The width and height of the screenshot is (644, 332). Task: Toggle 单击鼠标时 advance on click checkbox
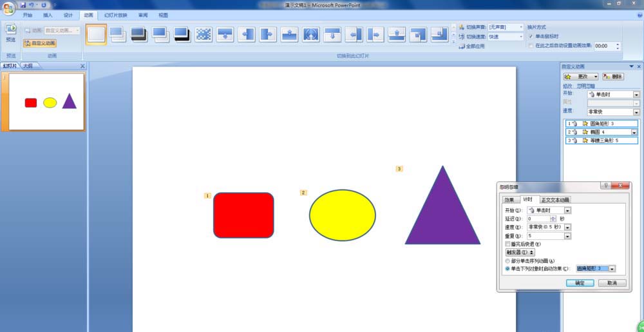(531, 37)
